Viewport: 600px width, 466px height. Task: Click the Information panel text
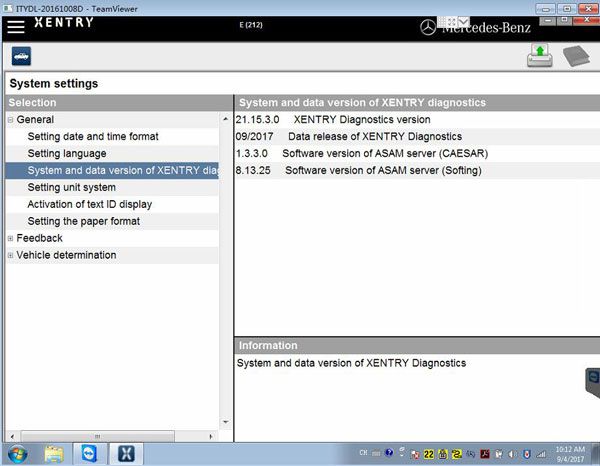(x=351, y=363)
